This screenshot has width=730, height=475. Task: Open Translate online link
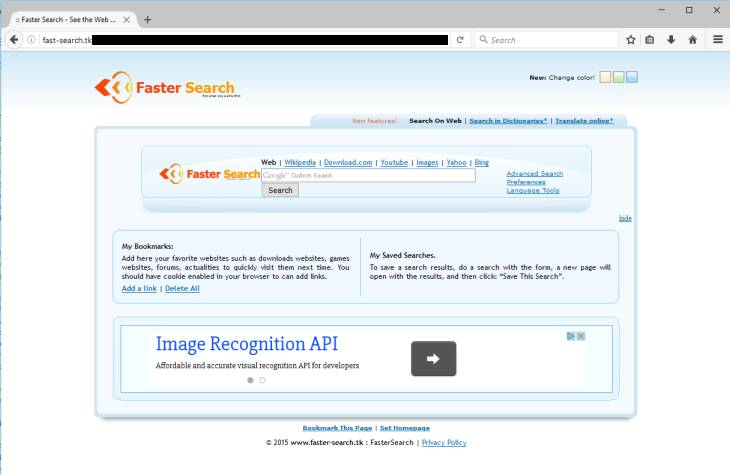pos(584,121)
